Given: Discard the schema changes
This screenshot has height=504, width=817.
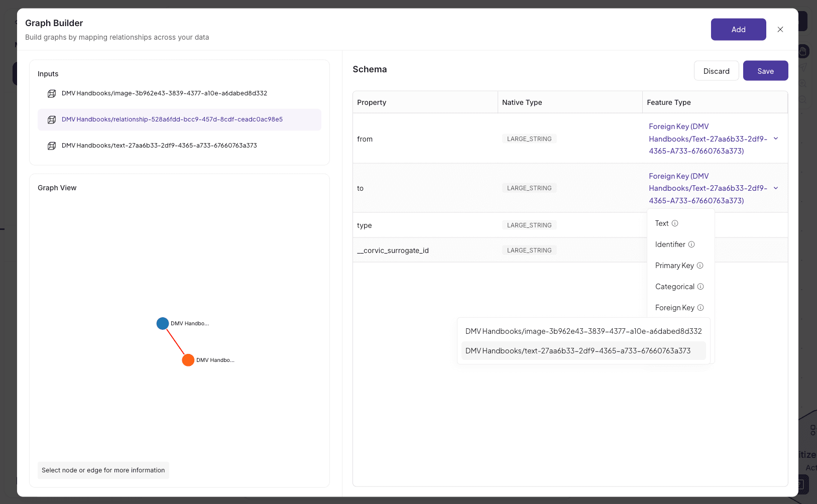Looking at the screenshot, I should pos(717,70).
